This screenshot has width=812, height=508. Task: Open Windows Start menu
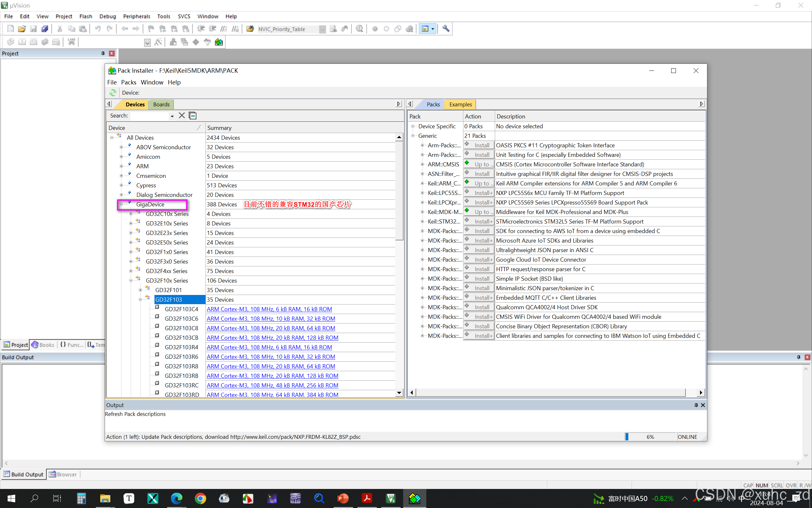11,498
